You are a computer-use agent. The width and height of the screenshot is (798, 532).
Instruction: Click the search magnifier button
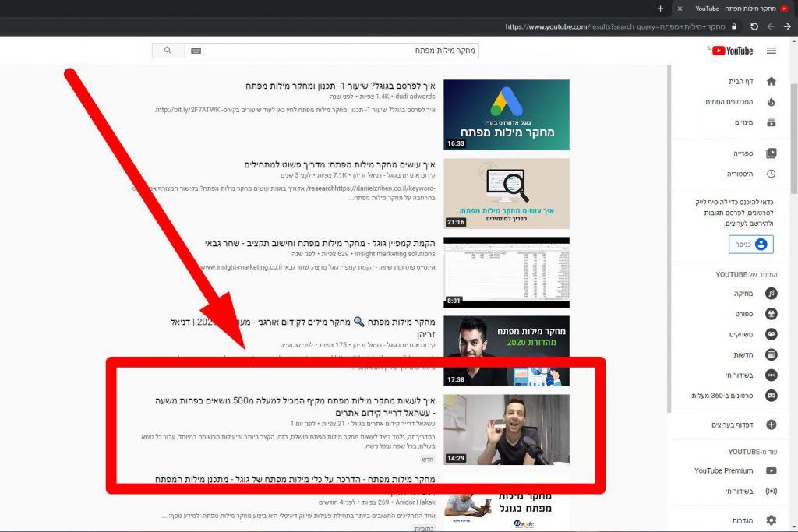168,51
